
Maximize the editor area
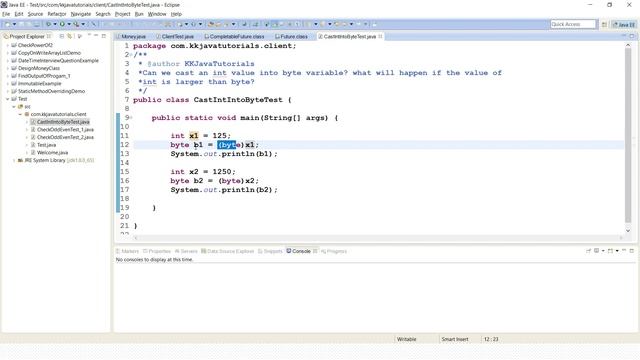[x=632, y=36]
